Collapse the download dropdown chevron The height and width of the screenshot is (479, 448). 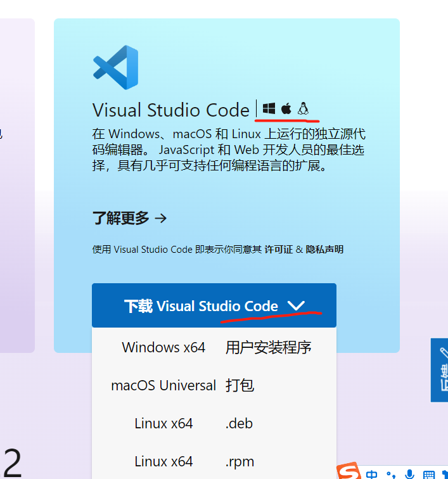coord(296,305)
